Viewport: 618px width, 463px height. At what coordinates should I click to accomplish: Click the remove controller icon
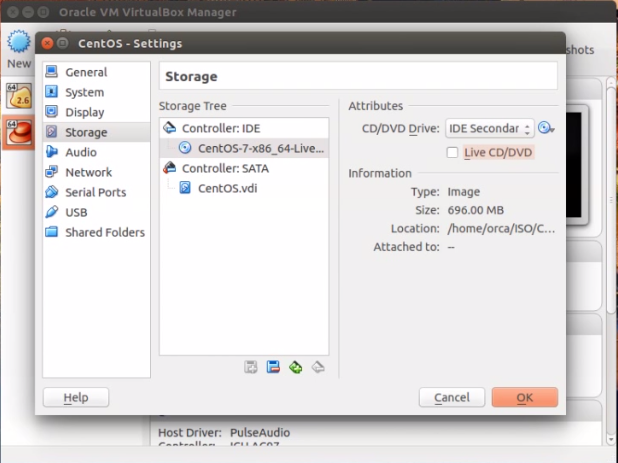318,367
